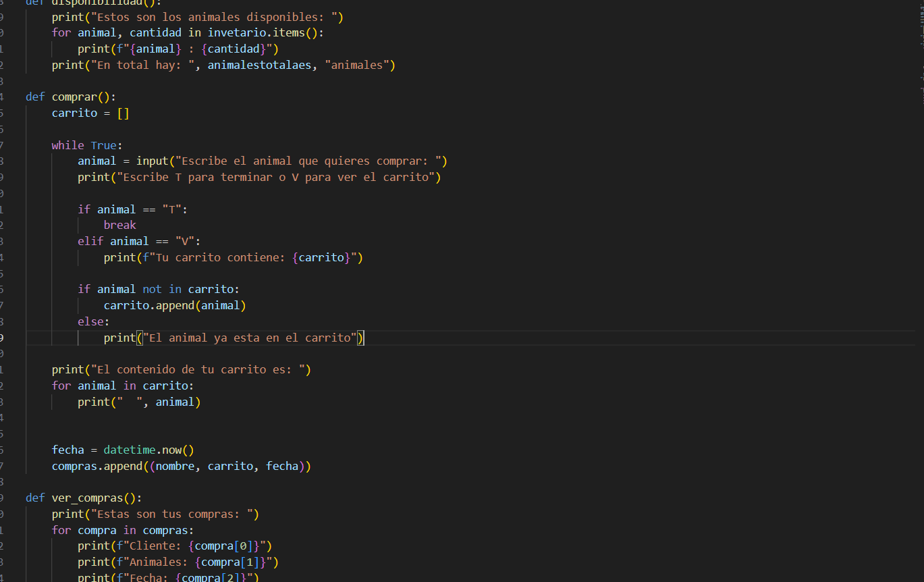Click the line printing "Animales: {compra[1]}"

178,562
